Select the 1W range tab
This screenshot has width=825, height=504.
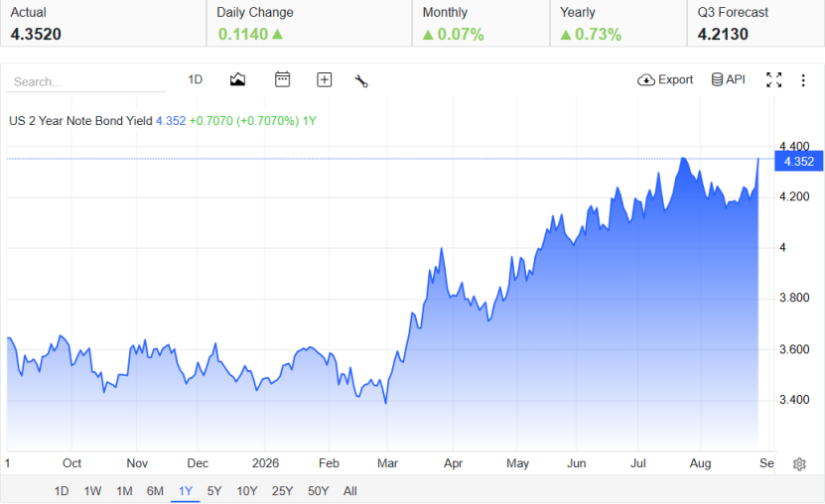pos(92,491)
